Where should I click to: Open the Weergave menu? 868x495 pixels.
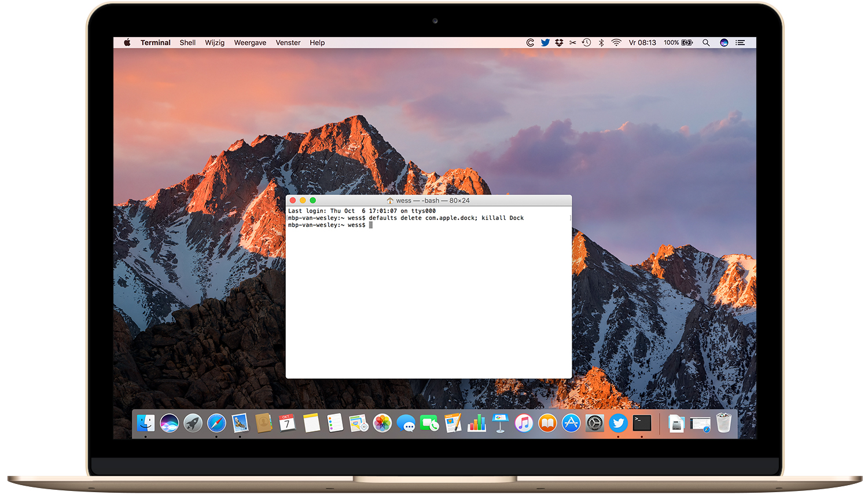[250, 42]
